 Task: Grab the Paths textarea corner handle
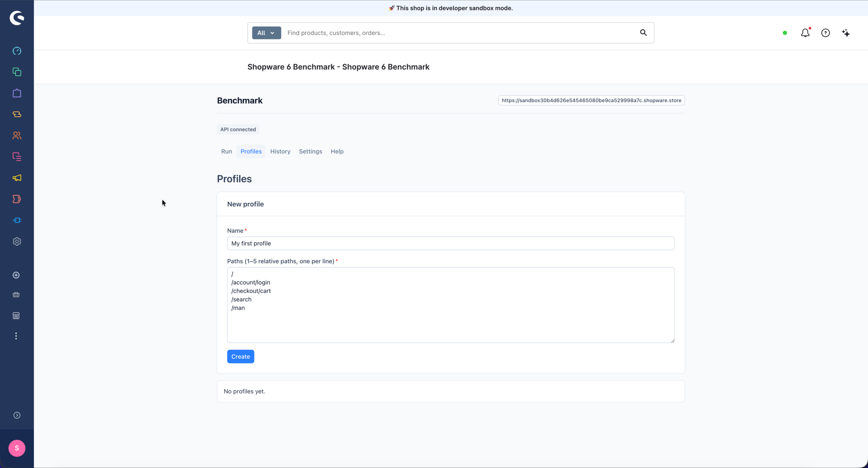(672, 341)
